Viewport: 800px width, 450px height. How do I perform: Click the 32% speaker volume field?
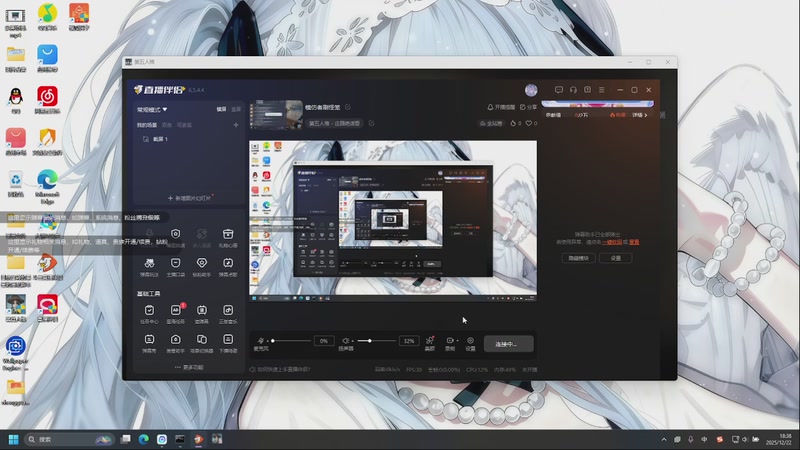point(409,341)
